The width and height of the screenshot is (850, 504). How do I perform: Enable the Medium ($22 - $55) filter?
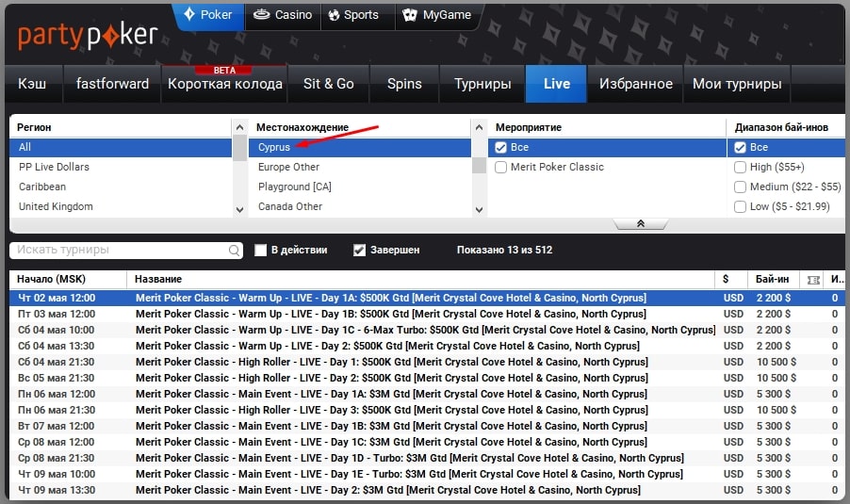click(740, 187)
